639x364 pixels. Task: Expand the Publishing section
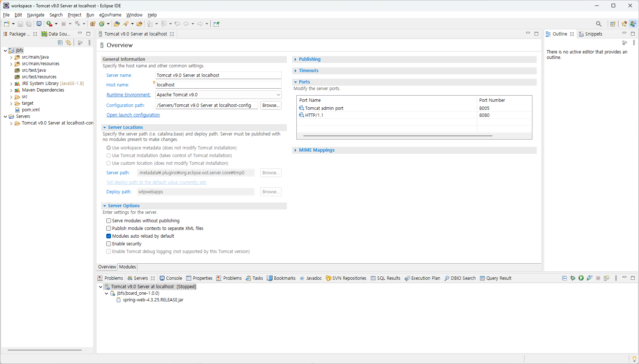[295, 59]
